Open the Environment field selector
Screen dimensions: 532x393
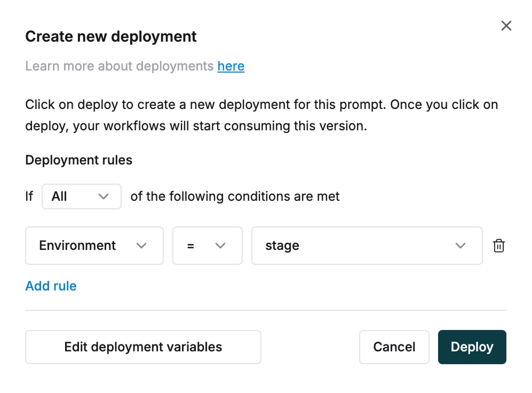tap(94, 246)
